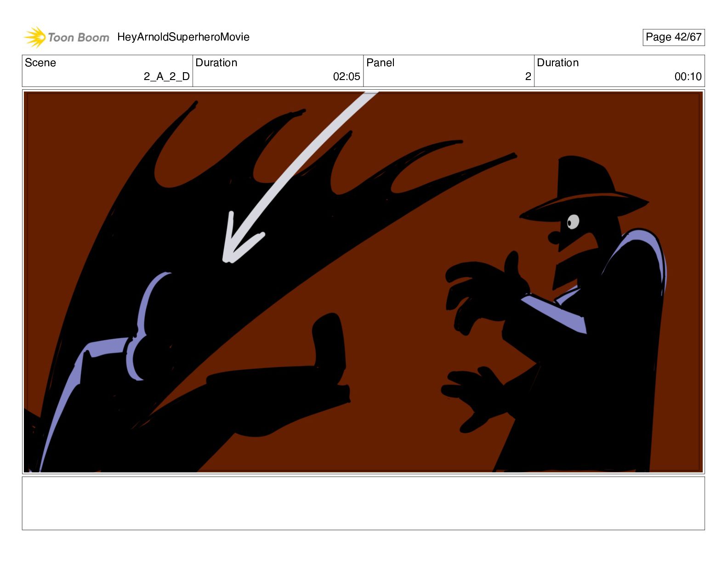The width and height of the screenshot is (728, 563).
Task: Select the HeyArnoldSuperheroMovie project title
Action: (x=183, y=37)
